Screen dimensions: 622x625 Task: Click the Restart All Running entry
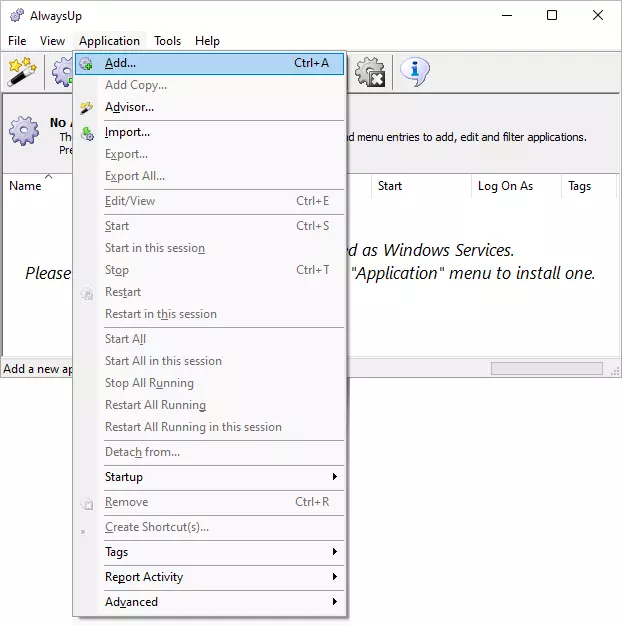[209, 405]
